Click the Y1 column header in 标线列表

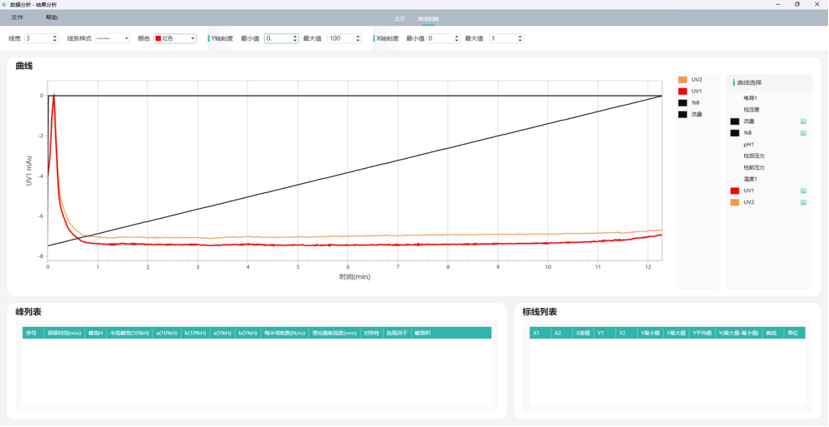pos(605,333)
